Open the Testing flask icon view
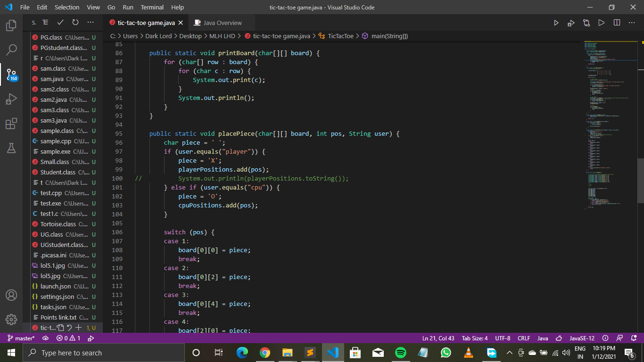 (x=11, y=148)
